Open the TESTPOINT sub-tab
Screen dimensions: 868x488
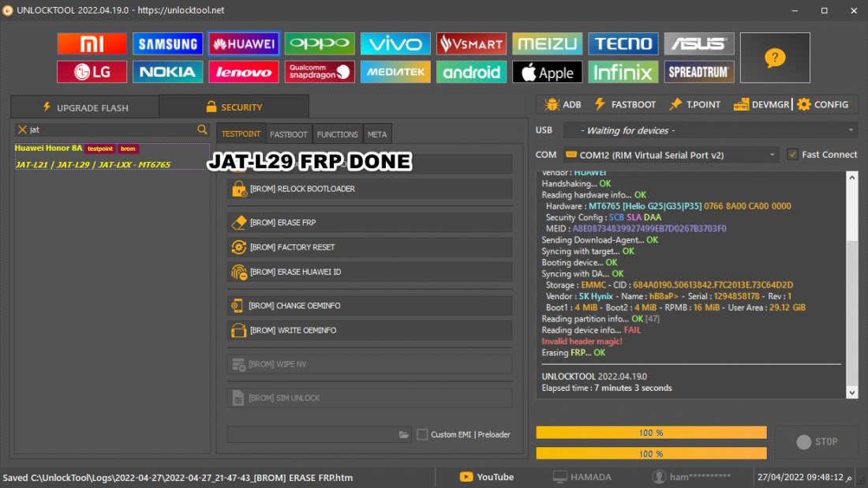click(x=241, y=134)
